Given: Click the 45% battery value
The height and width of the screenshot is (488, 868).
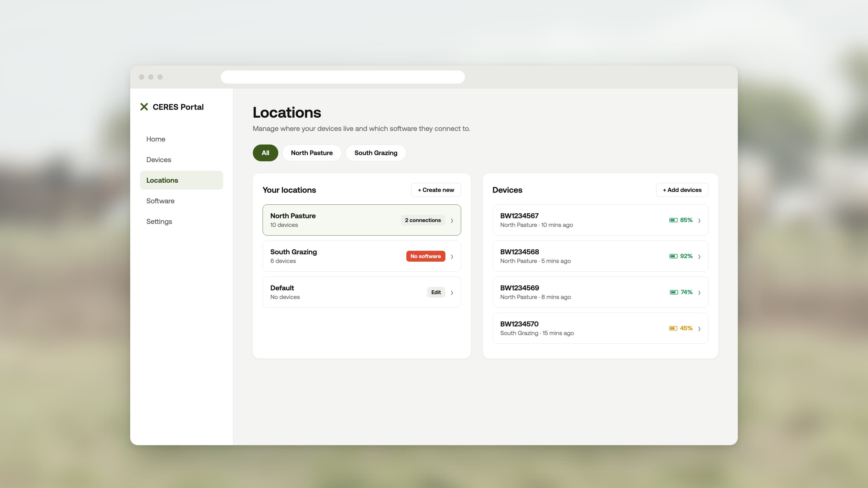Looking at the screenshot, I should click(x=686, y=328).
